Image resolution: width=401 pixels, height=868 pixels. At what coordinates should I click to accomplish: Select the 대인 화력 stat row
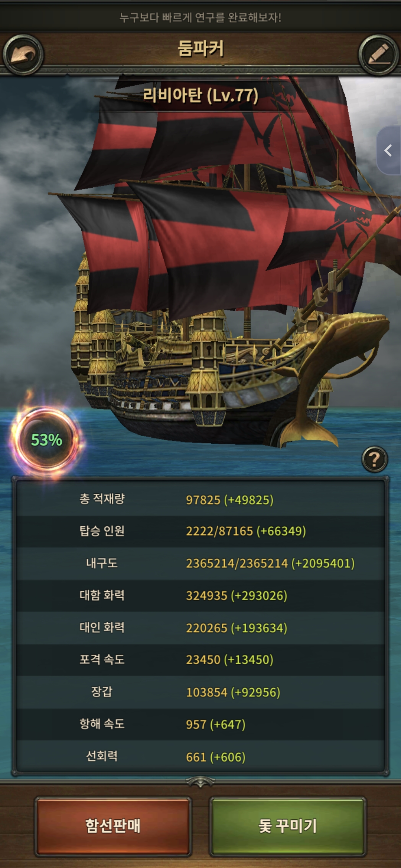[x=200, y=628]
